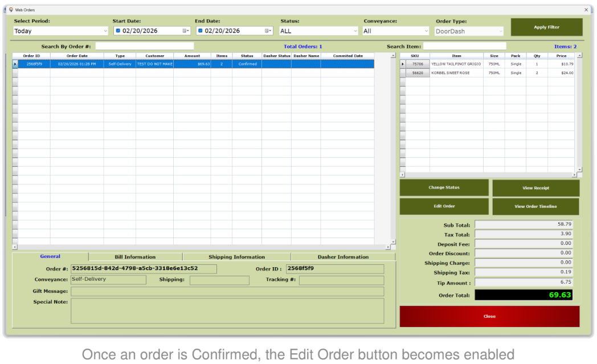Click the orders grid scroll-left arrow

15,247
